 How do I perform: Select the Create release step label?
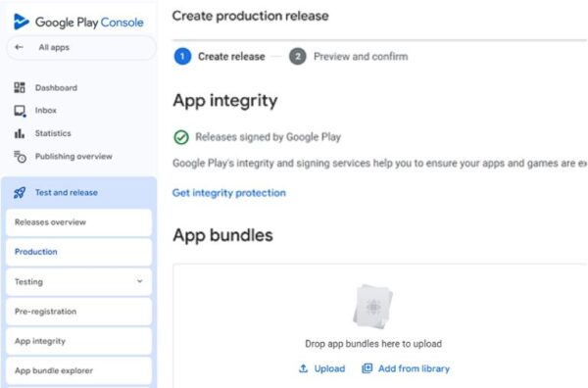pyautogui.click(x=231, y=56)
